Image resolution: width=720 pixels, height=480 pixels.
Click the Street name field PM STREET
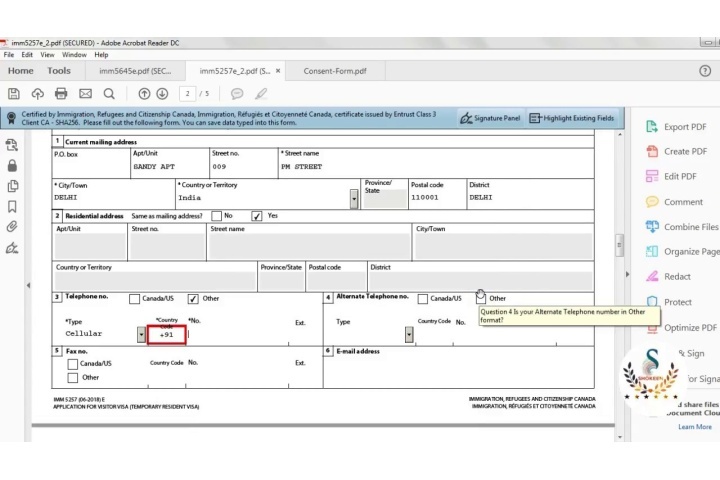pos(436,167)
